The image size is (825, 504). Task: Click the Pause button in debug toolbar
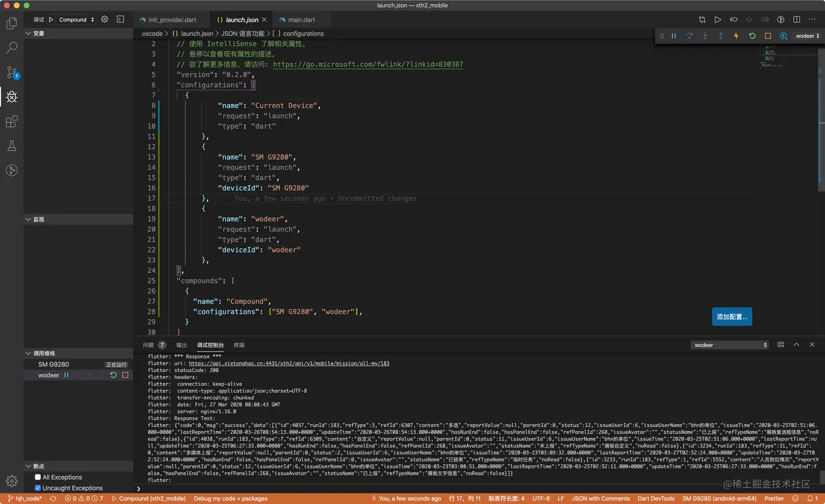674,36
